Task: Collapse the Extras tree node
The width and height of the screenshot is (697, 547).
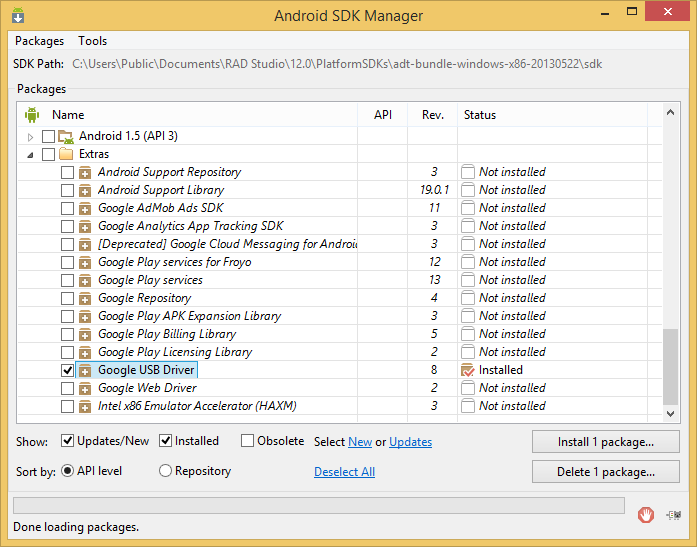Action: tap(30, 155)
